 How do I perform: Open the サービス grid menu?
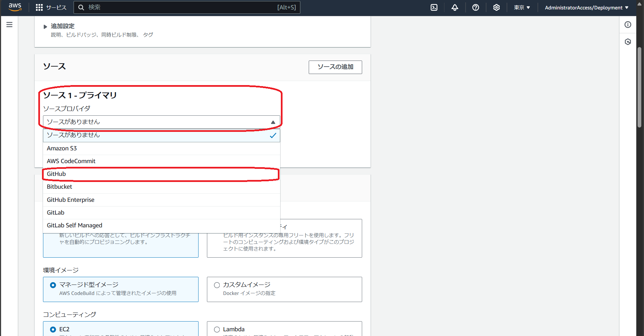(x=51, y=7)
